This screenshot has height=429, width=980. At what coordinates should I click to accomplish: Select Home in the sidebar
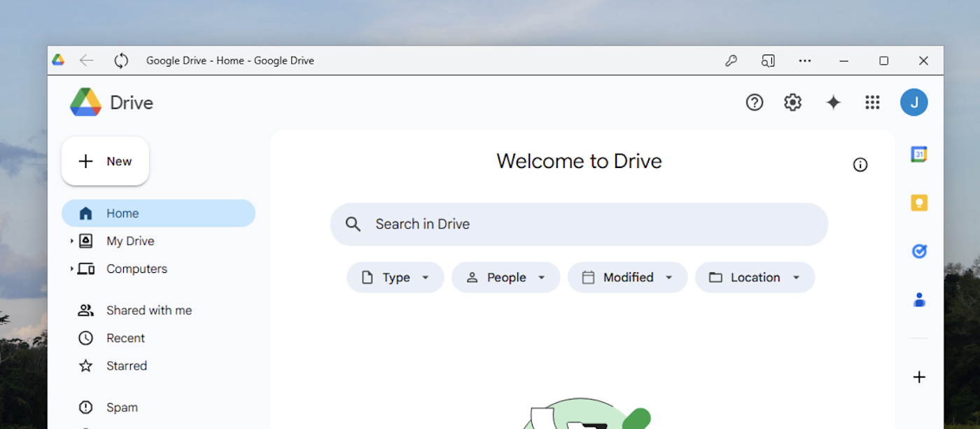coord(158,213)
